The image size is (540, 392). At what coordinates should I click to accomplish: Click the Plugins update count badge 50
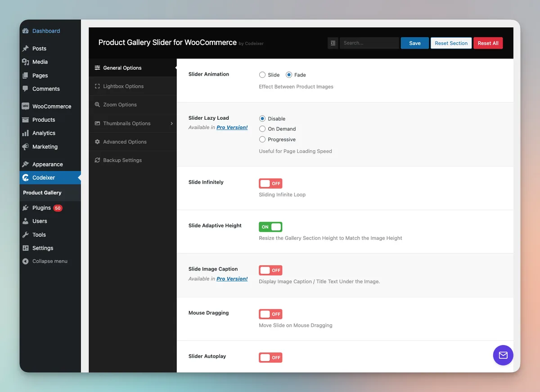[x=58, y=208]
